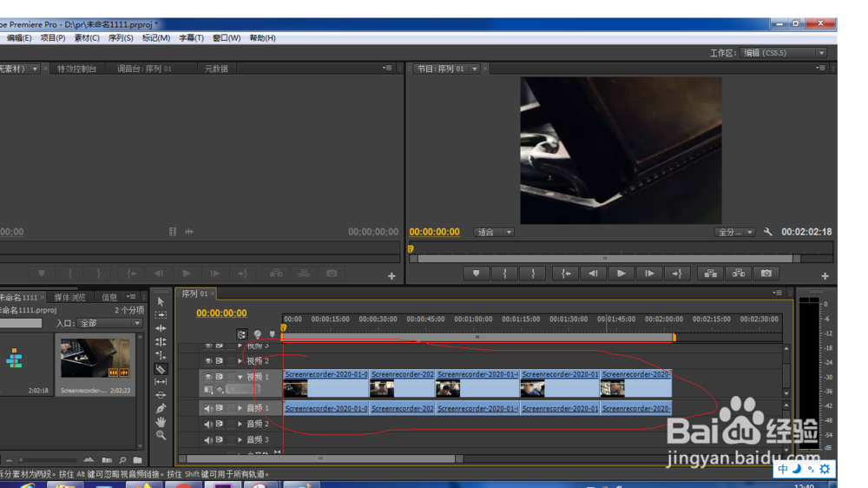Add marker in Program monitor

tap(476, 273)
